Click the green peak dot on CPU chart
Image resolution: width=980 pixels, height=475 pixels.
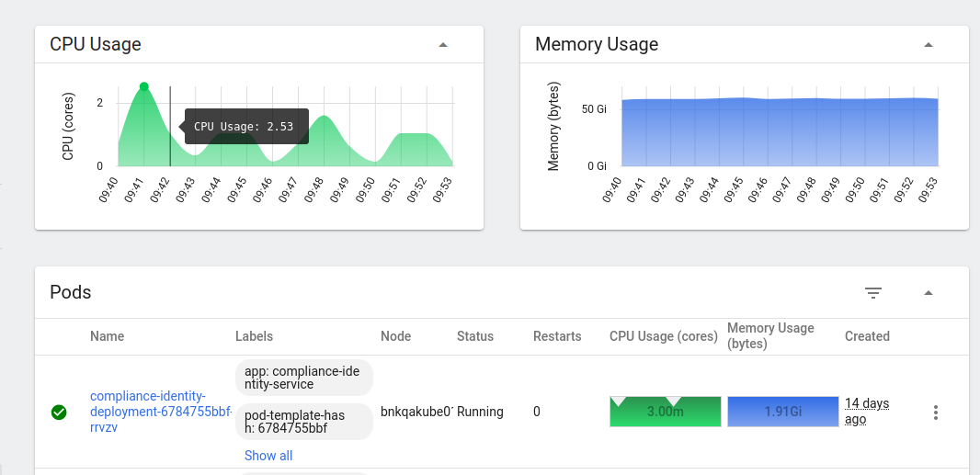[x=143, y=86]
